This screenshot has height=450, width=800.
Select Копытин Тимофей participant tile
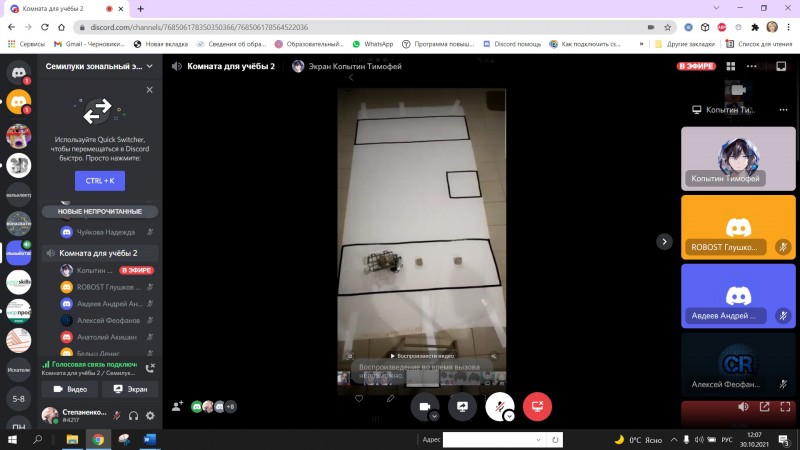(738, 157)
